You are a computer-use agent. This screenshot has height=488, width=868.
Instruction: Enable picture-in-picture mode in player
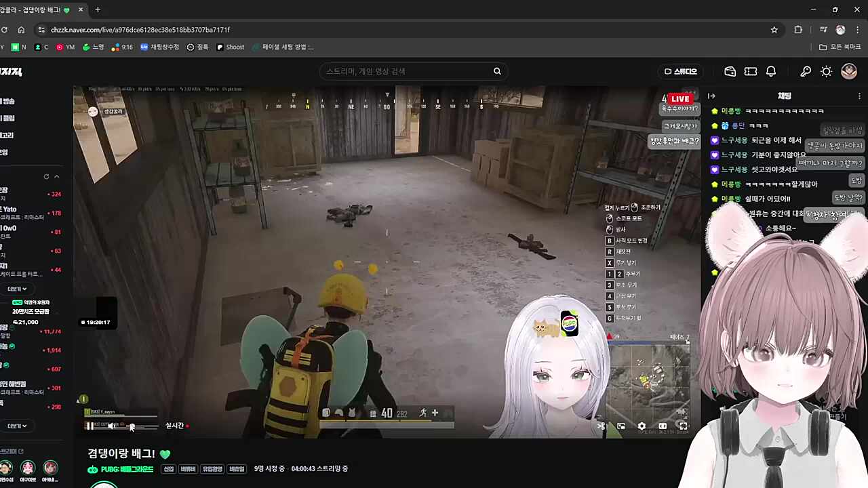coord(621,426)
